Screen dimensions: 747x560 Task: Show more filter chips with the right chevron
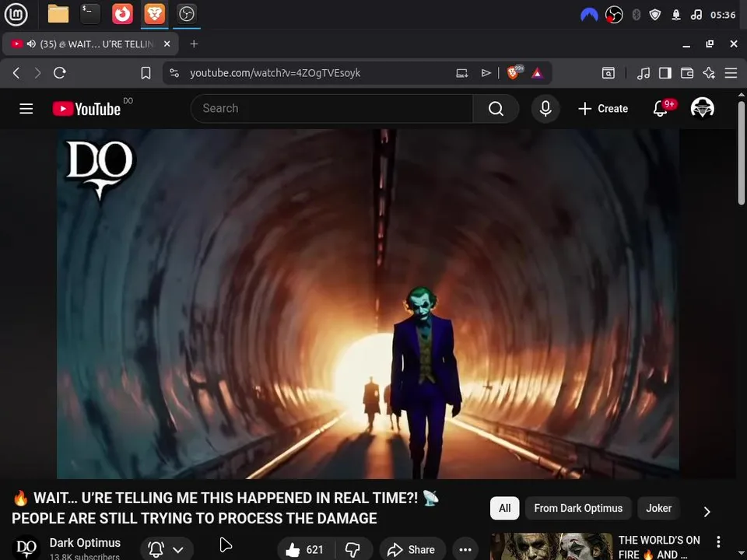707,512
